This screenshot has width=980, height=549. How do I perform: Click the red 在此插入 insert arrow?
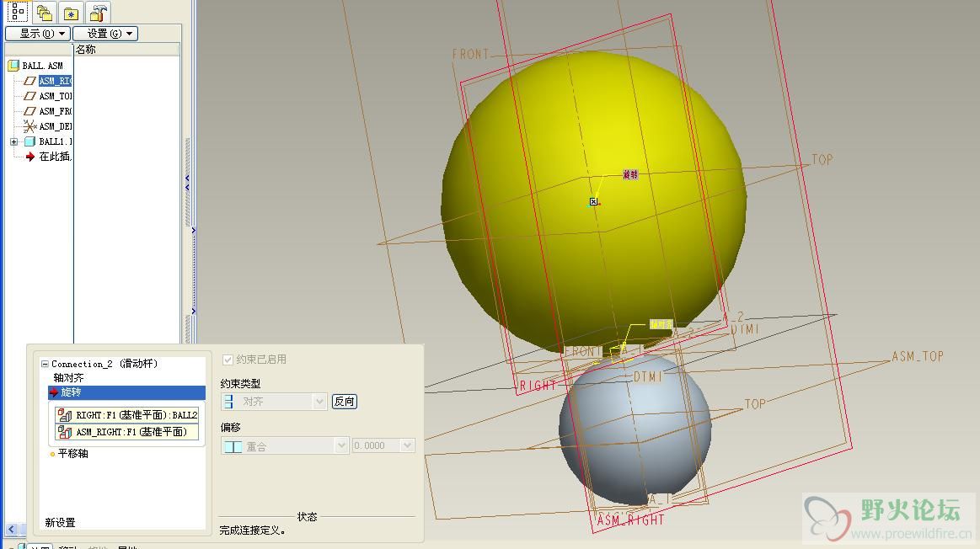30,157
